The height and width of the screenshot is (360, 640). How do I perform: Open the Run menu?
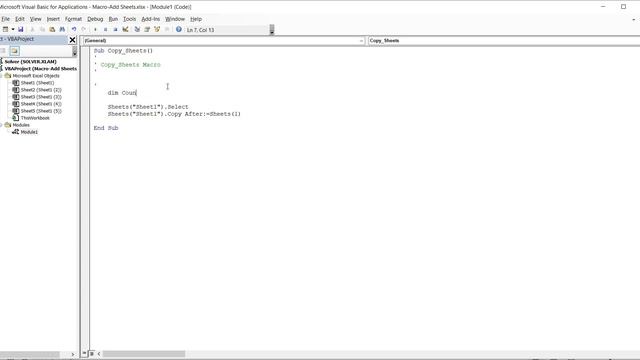coord(113,19)
